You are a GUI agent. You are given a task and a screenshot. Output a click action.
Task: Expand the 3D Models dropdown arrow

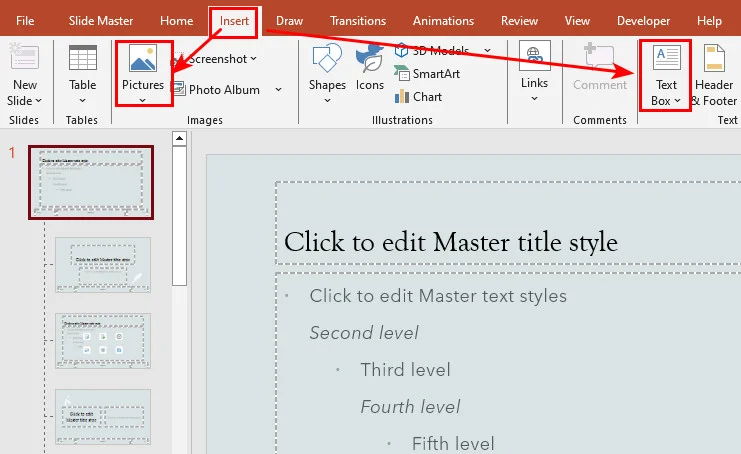click(487, 50)
